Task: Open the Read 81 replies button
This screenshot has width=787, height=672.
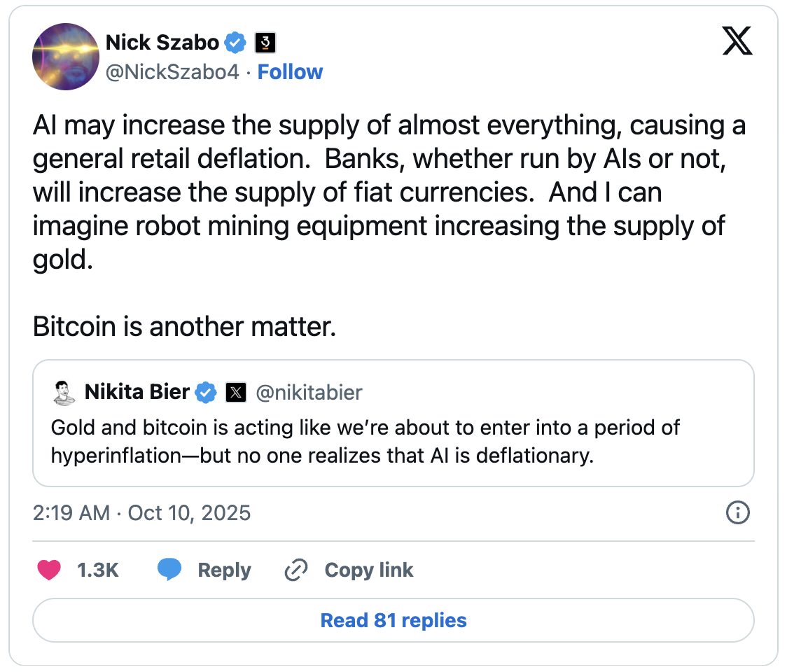Action: 393,620
